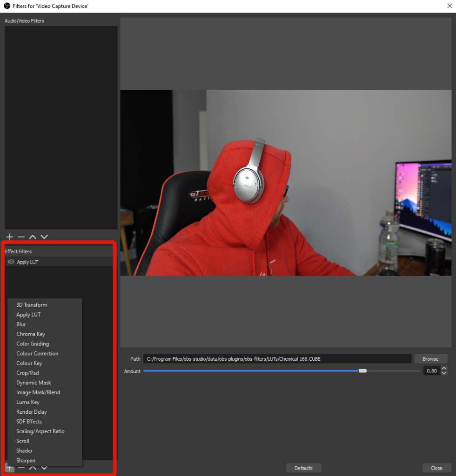Move audio/video filter down with arrow icon
The height and width of the screenshot is (476, 456).
44,237
